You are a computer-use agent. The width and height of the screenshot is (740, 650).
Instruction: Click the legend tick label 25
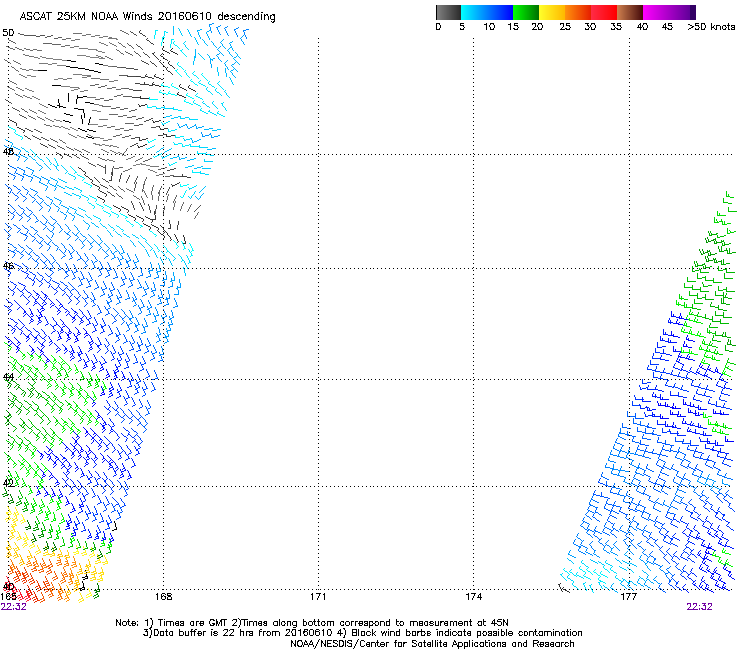tap(565, 27)
